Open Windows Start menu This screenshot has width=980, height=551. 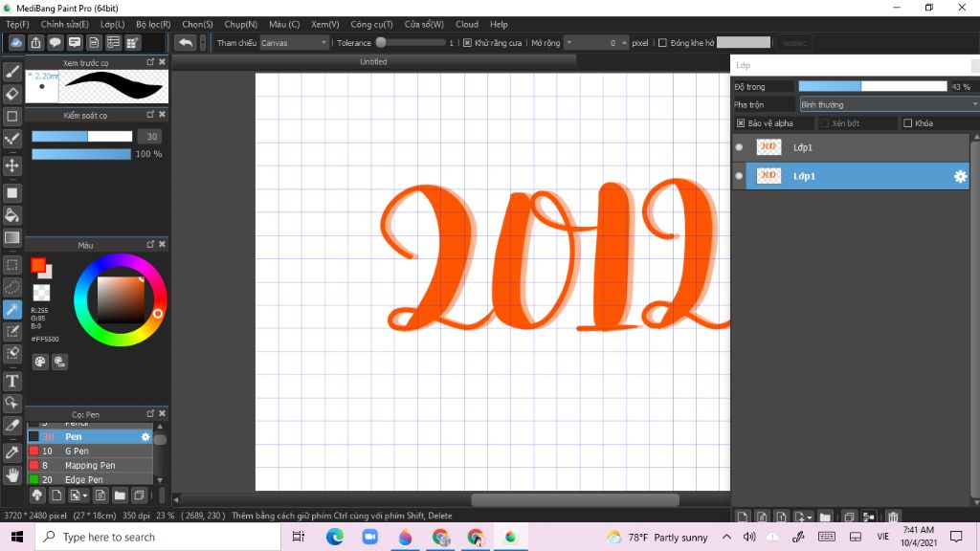(17, 537)
